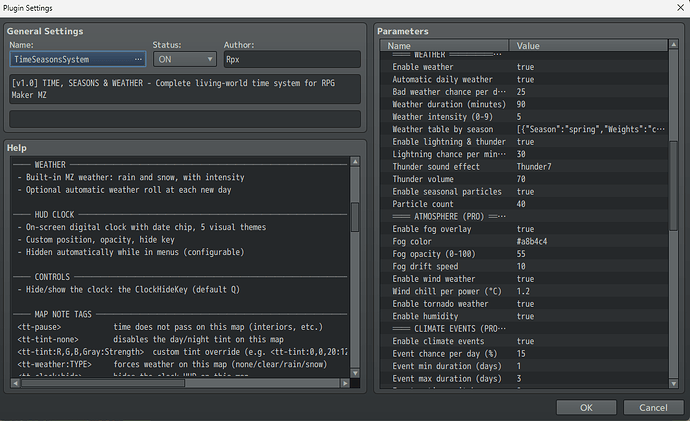Click the Parameters vertical scrollbar thumb
The width and height of the screenshot is (690, 421).
point(673,186)
